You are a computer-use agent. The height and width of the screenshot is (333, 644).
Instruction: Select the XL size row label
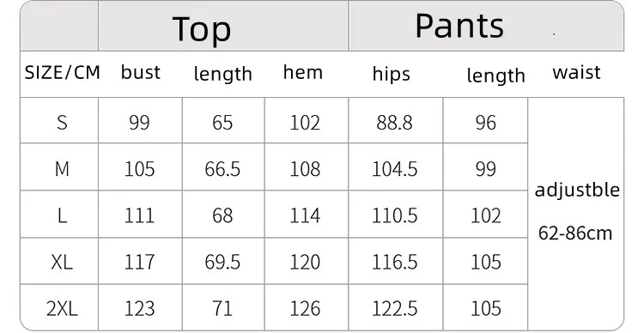(62, 262)
